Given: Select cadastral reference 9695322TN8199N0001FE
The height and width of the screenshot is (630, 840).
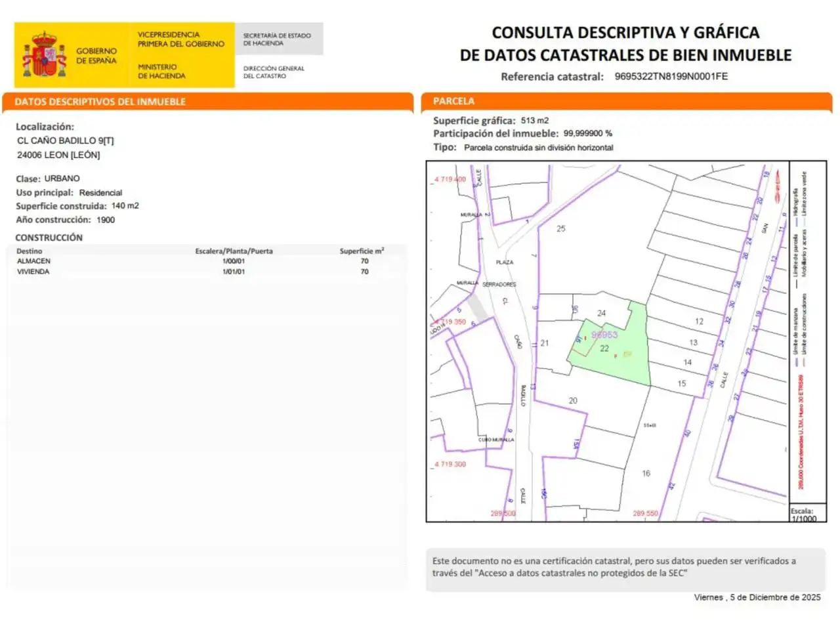Looking at the screenshot, I should [671, 76].
